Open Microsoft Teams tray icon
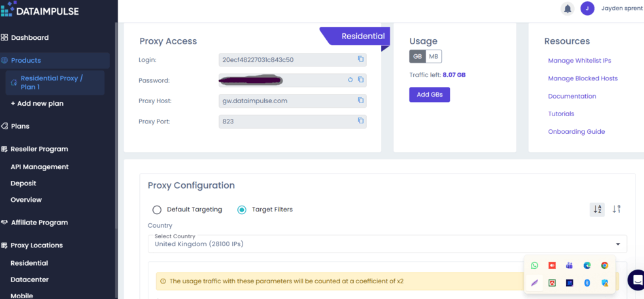This screenshot has width=644, height=299. coord(569,265)
